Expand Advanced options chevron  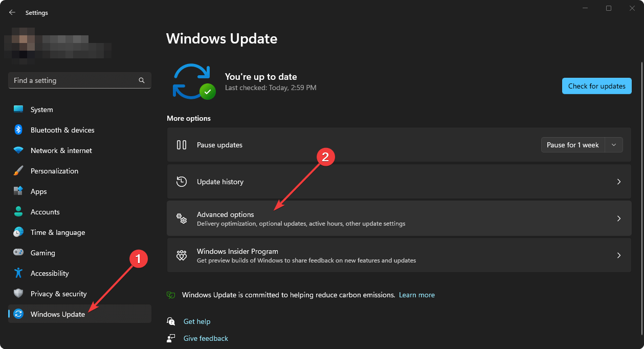coord(619,219)
